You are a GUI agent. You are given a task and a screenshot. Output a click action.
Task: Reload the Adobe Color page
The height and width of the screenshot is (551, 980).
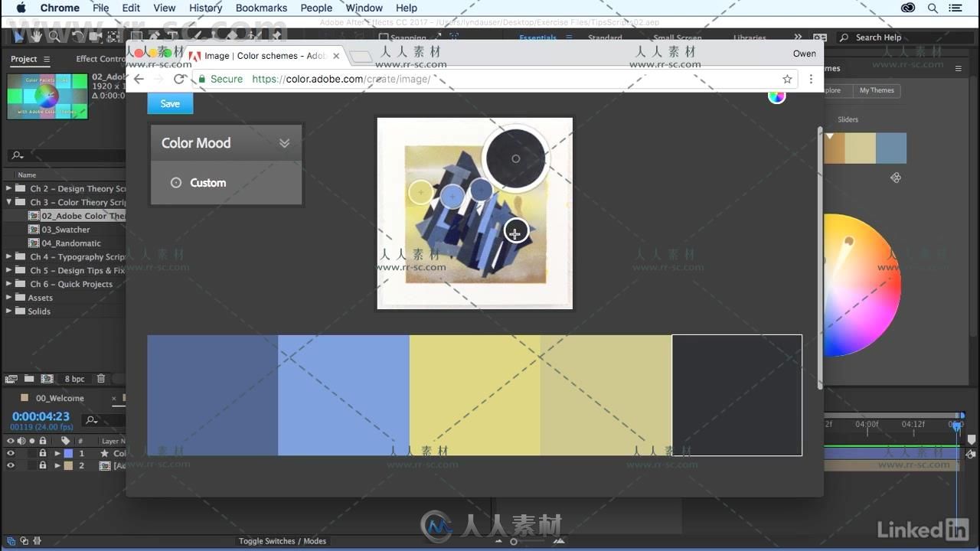click(179, 79)
